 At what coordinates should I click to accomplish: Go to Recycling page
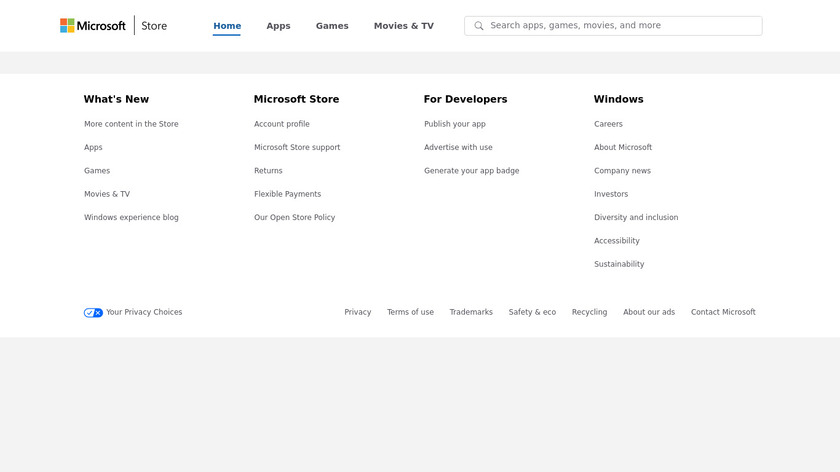[x=589, y=312]
